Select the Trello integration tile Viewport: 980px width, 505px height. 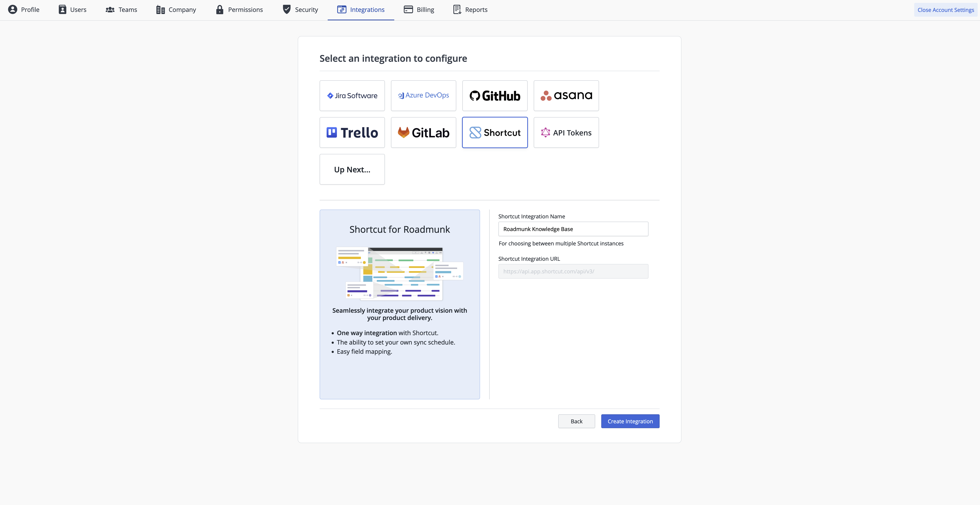click(352, 132)
